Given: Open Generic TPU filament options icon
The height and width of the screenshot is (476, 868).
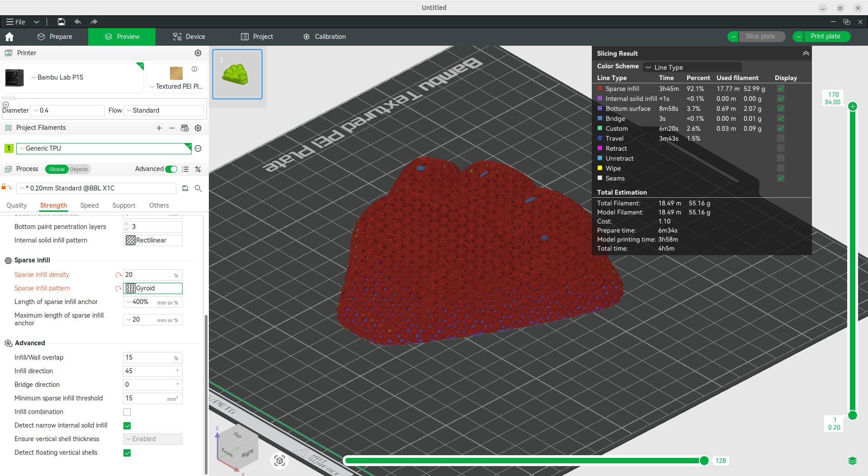Looking at the screenshot, I should [x=198, y=148].
